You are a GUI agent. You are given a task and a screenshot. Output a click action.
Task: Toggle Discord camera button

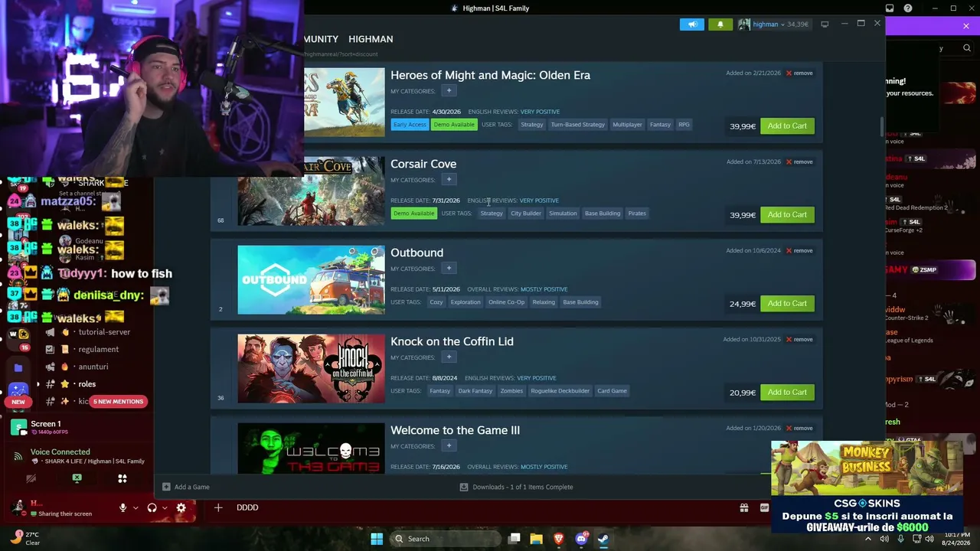(31, 478)
